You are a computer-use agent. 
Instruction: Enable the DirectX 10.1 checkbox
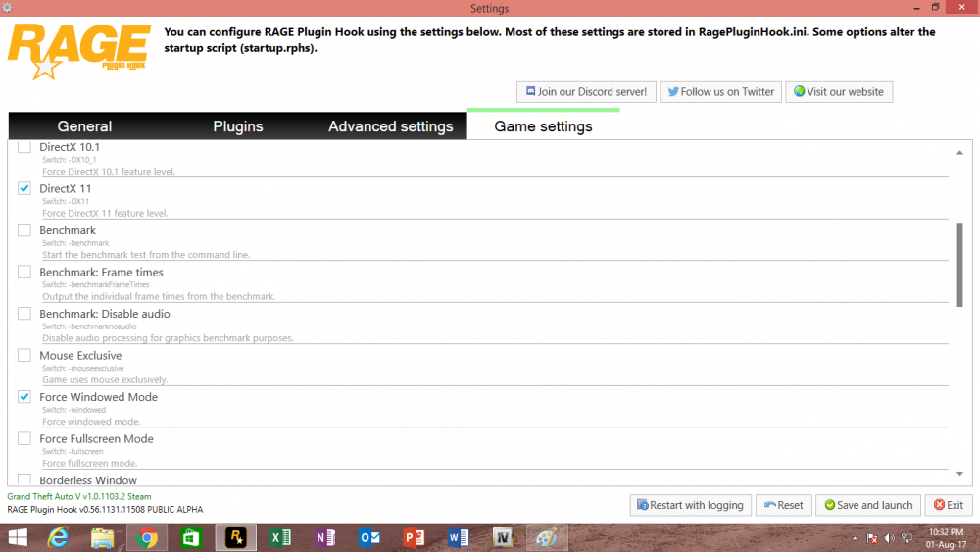point(24,147)
